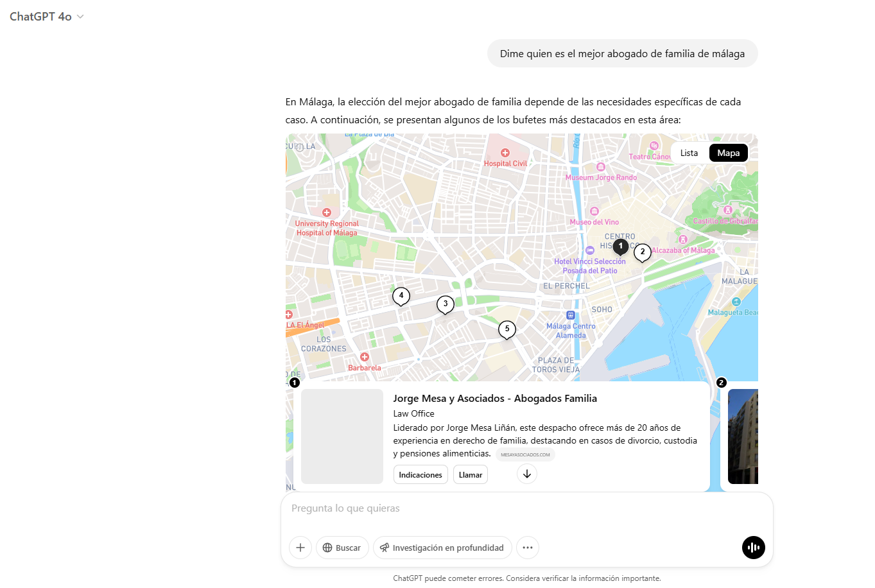Switch to the Lista view tab
Viewport: 875px width, 588px height.
click(689, 153)
